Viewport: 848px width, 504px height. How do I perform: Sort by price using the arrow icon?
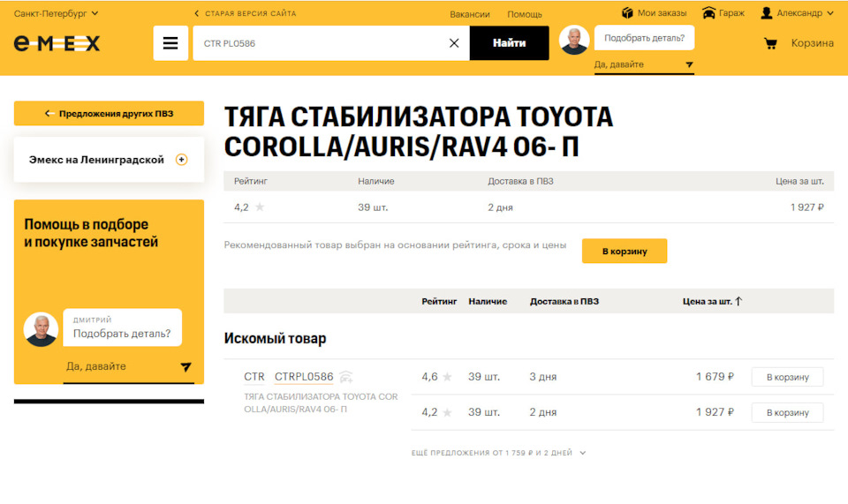tap(738, 301)
